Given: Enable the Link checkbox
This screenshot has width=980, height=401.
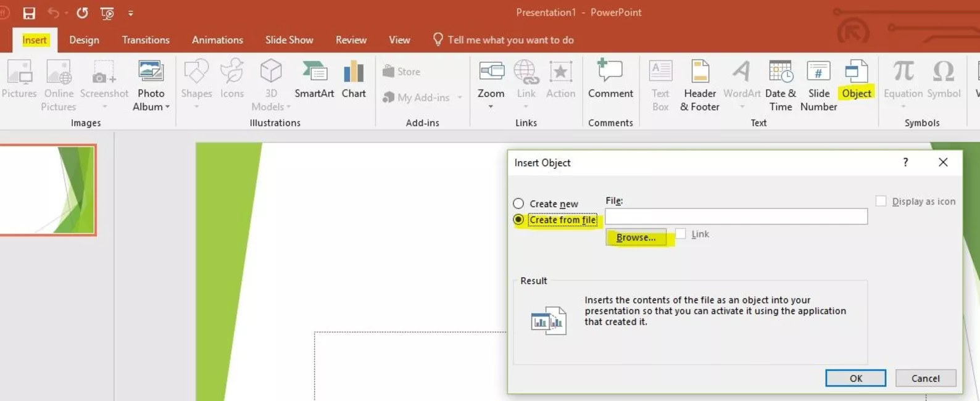Looking at the screenshot, I should pyautogui.click(x=681, y=234).
